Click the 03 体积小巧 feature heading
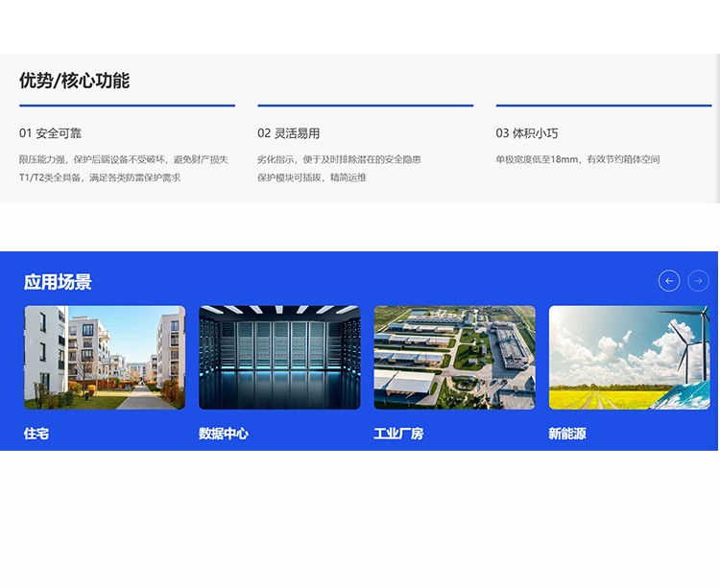This screenshot has width=720, height=588. coord(527,133)
